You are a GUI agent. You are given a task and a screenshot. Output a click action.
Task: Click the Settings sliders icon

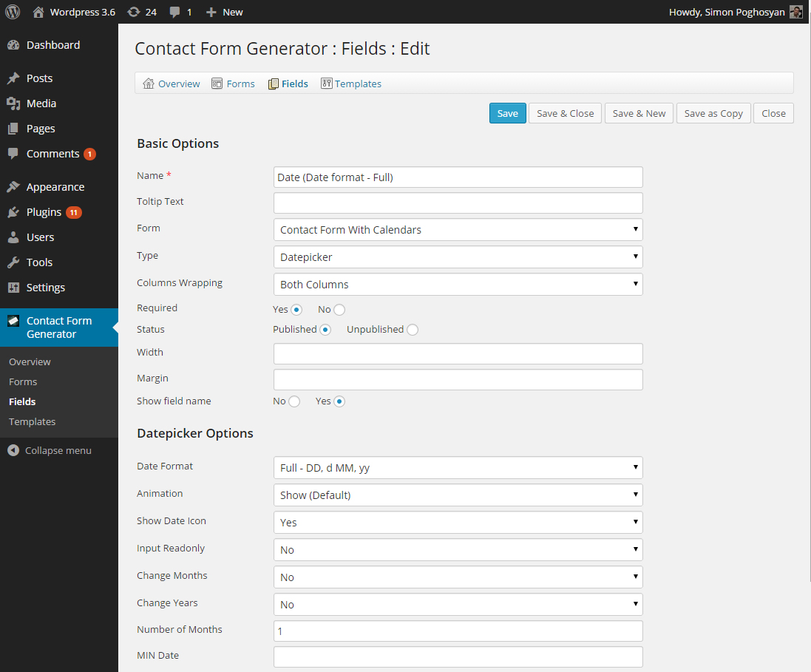[13, 287]
